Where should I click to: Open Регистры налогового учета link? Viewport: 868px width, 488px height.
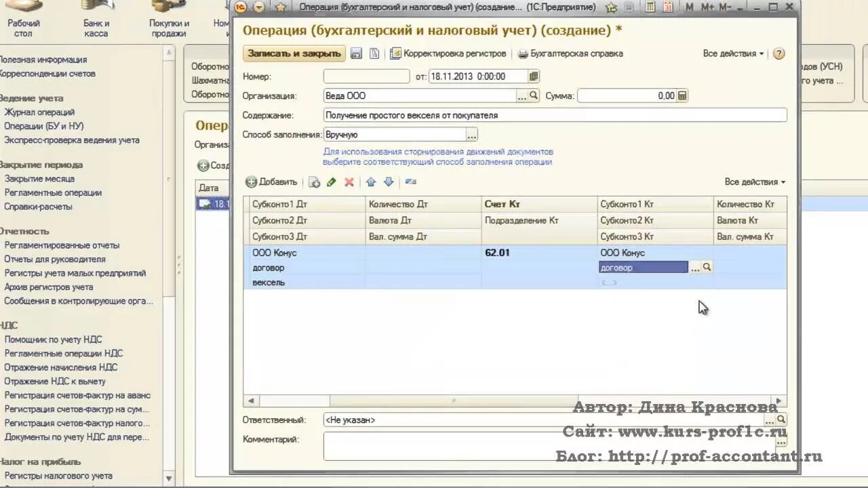[58, 476]
